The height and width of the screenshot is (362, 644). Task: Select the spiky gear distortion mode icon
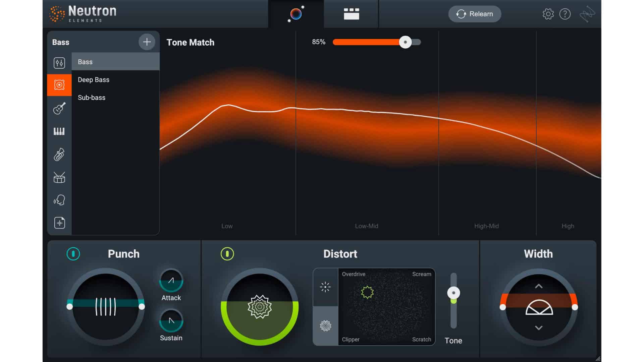[325, 325]
